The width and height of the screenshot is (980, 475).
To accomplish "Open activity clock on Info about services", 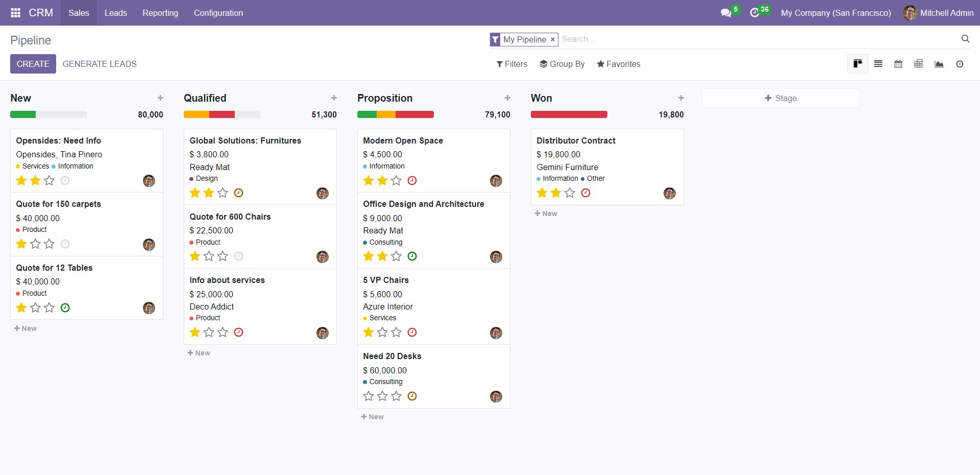I will (238, 332).
